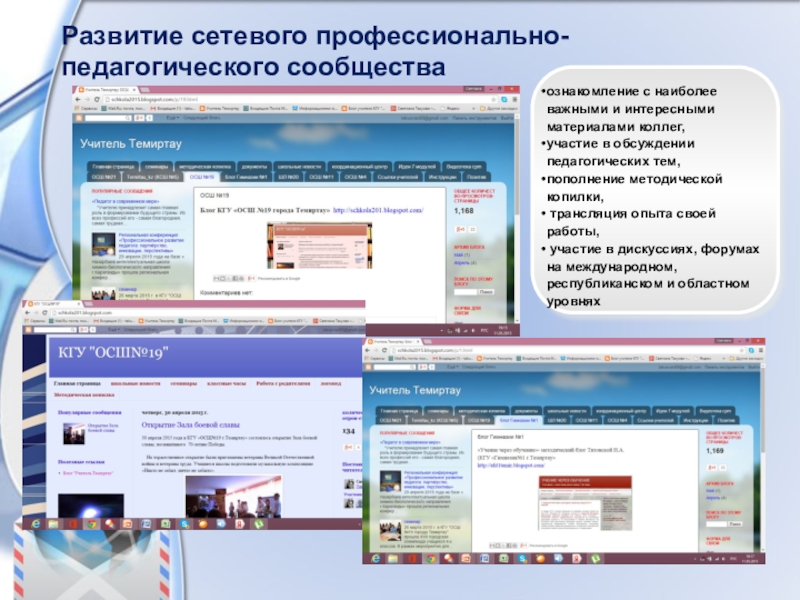Click Back arrow in ОСШ№19 browser window
This screenshot has width=800, height=600.
click(x=28, y=312)
